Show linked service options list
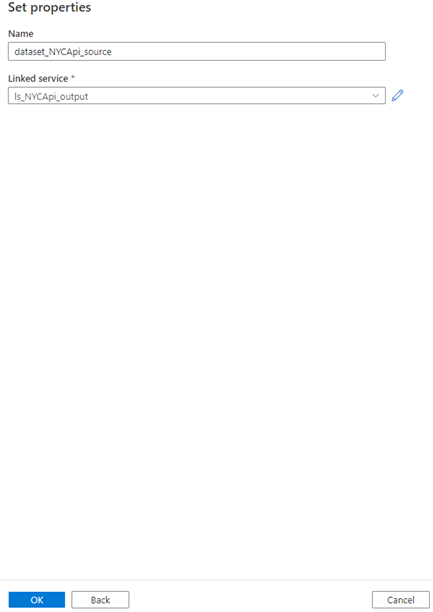The width and height of the screenshot is (433, 612). (x=376, y=96)
